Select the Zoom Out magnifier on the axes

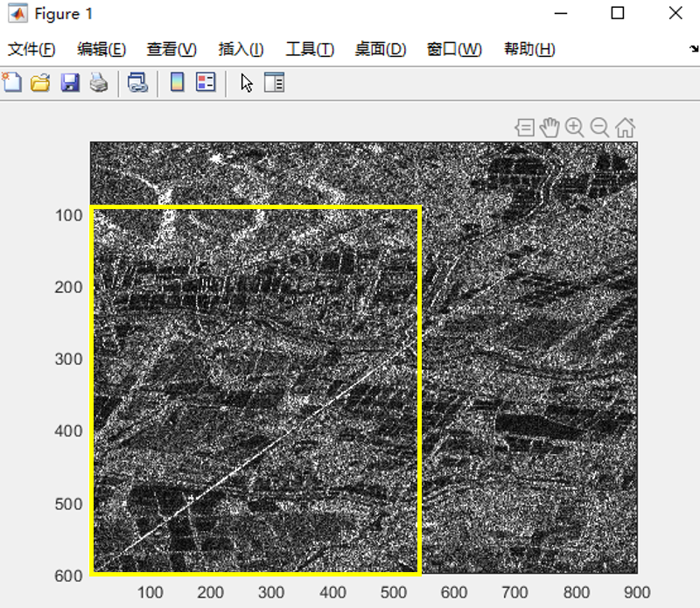coord(598,126)
